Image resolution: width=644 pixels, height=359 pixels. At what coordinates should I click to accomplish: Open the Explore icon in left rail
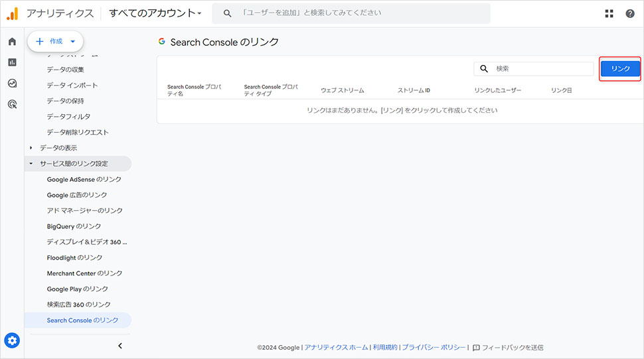pos(13,84)
